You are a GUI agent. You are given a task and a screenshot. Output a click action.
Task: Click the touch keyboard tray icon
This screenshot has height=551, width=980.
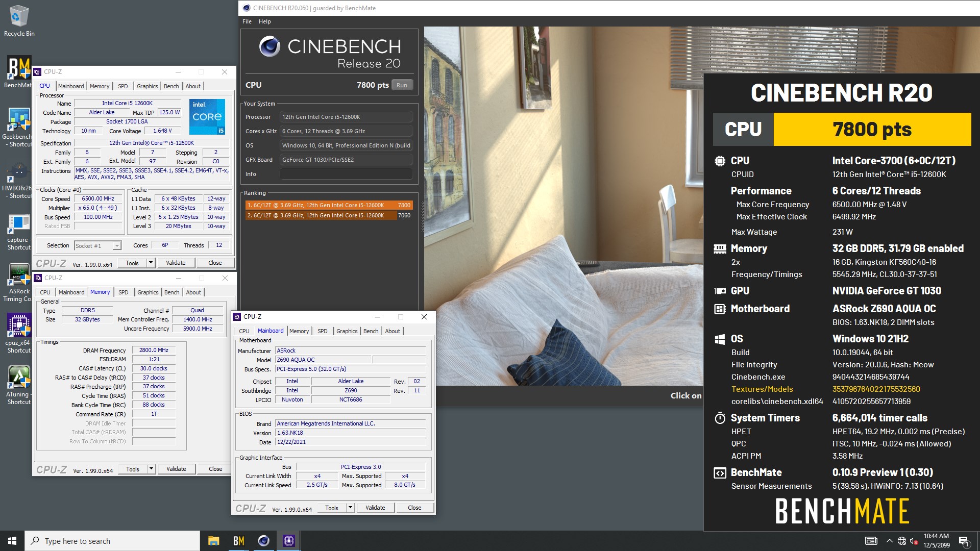coord(871,541)
